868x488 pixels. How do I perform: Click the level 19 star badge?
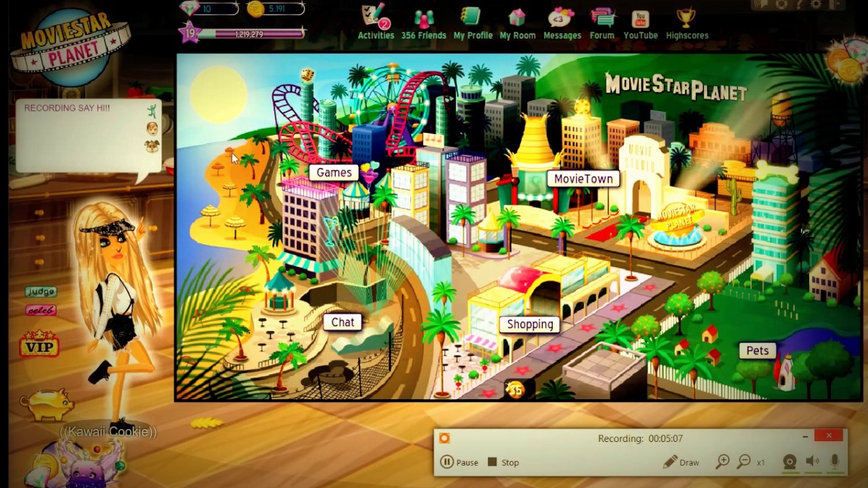(x=189, y=33)
